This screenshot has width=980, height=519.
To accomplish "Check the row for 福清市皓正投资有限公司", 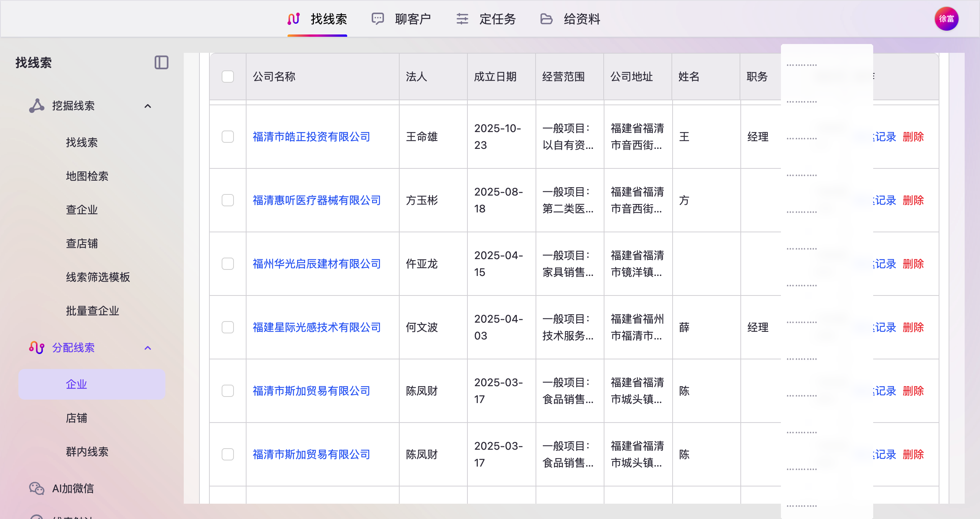I will pos(228,137).
